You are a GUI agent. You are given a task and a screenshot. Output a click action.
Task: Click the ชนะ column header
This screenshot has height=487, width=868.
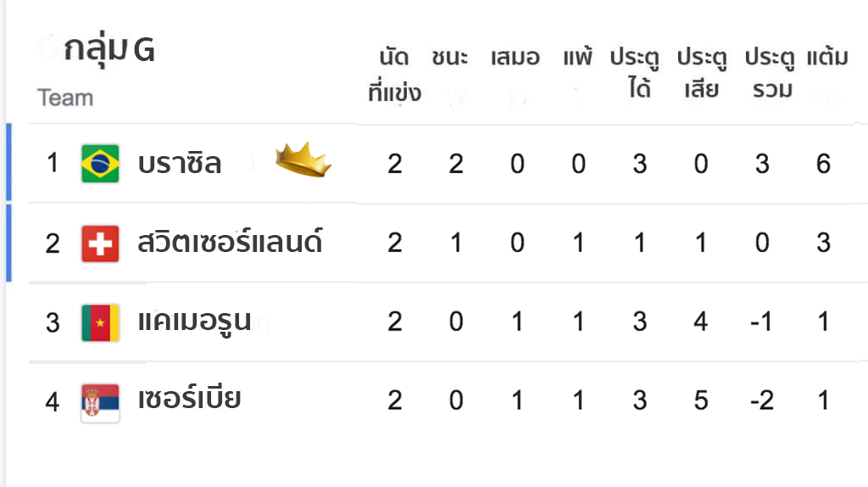coord(450,58)
